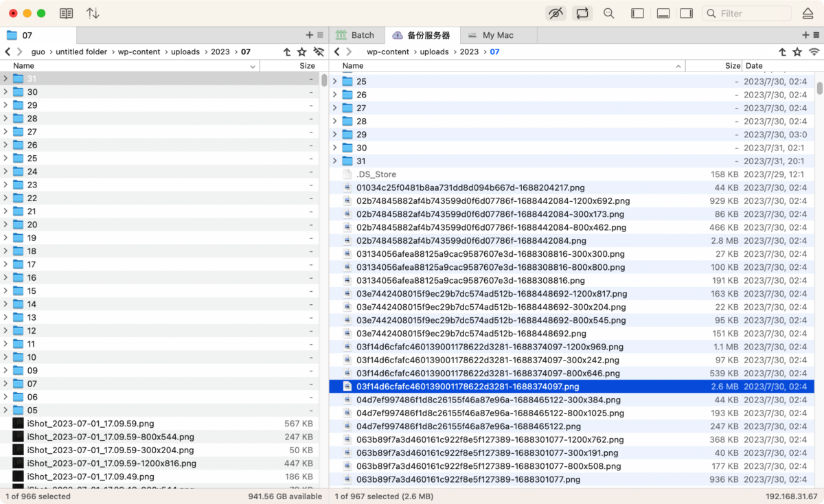Image resolution: width=824 pixels, height=504 pixels.
Task: Go back in the right pane
Action: [336, 51]
